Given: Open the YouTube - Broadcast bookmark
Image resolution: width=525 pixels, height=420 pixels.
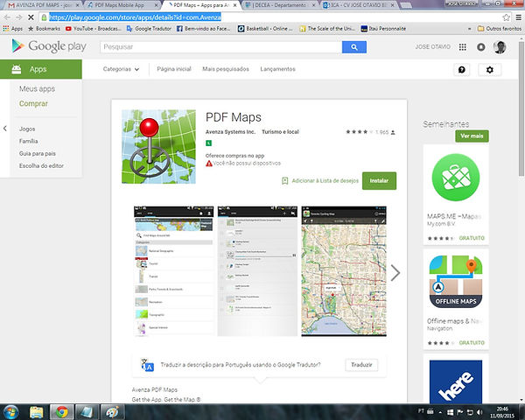Looking at the screenshot, I should click(94, 29).
